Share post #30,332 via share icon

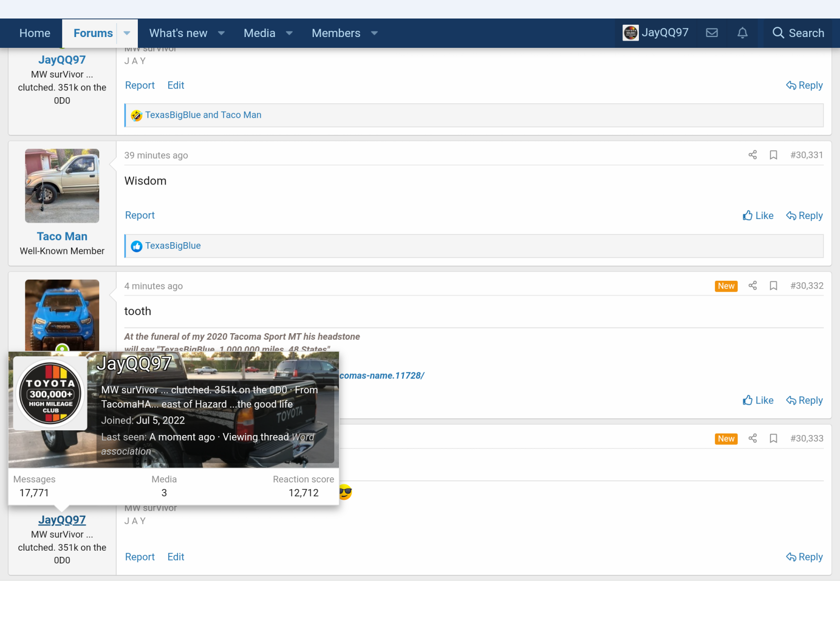[x=753, y=285]
